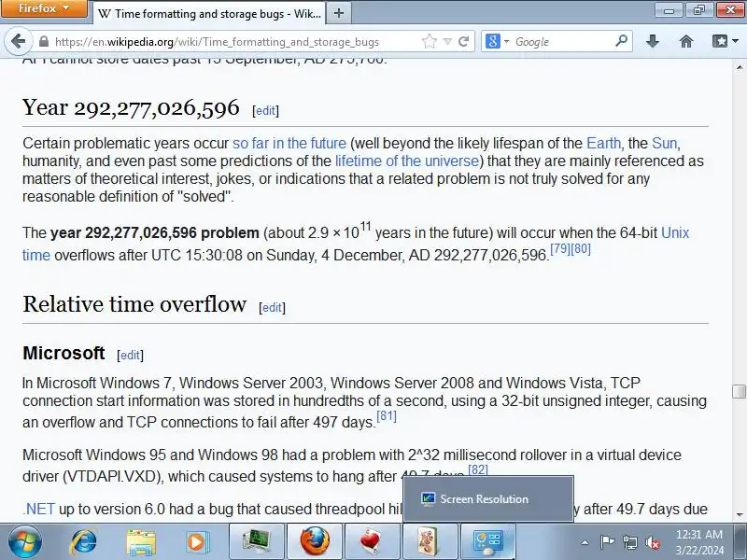747x560 pixels.
Task: Click the scrollbar down arrow
Action: click(x=739, y=515)
